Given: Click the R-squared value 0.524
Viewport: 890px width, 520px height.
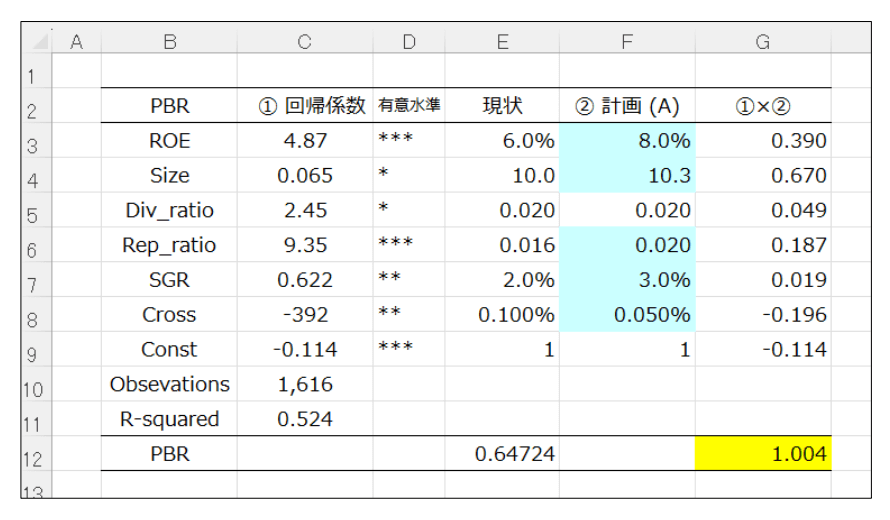Looking at the screenshot, I should pyautogui.click(x=305, y=419).
